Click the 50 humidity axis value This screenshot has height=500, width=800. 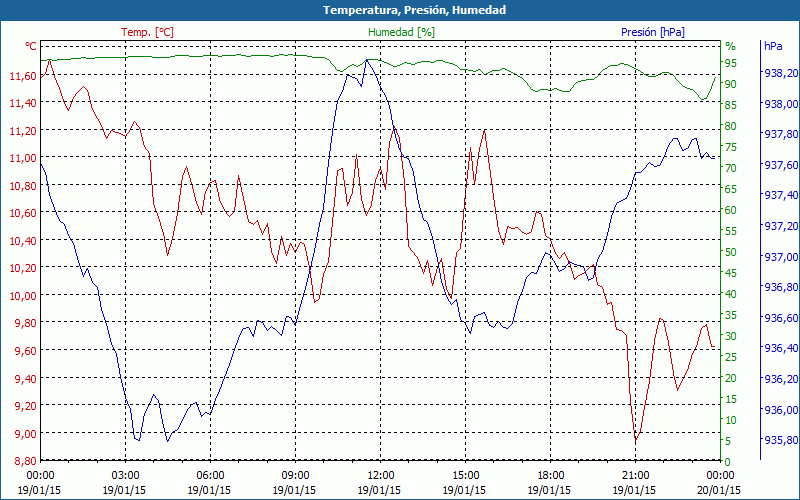click(731, 252)
